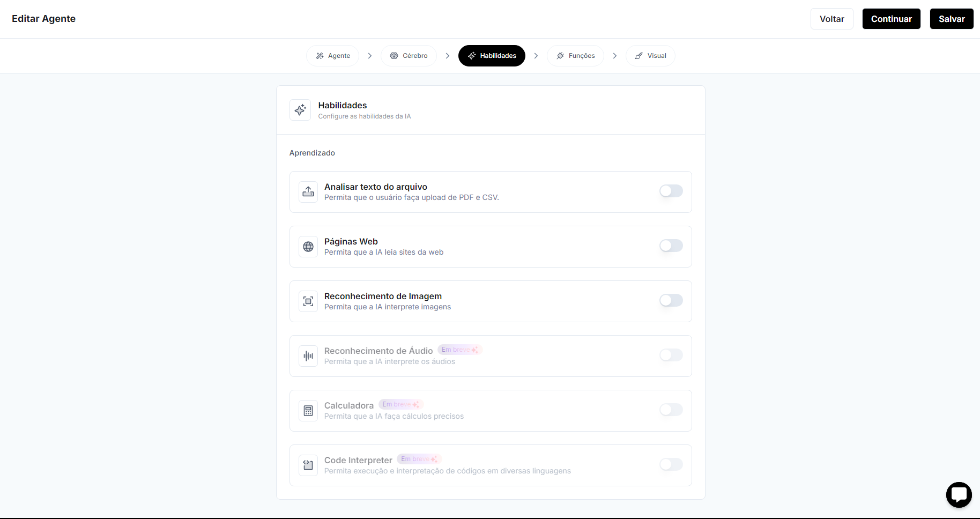Click the chevron after Habilidades step
Image resolution: width=980 pixels, height=519 pixels.
536,56
